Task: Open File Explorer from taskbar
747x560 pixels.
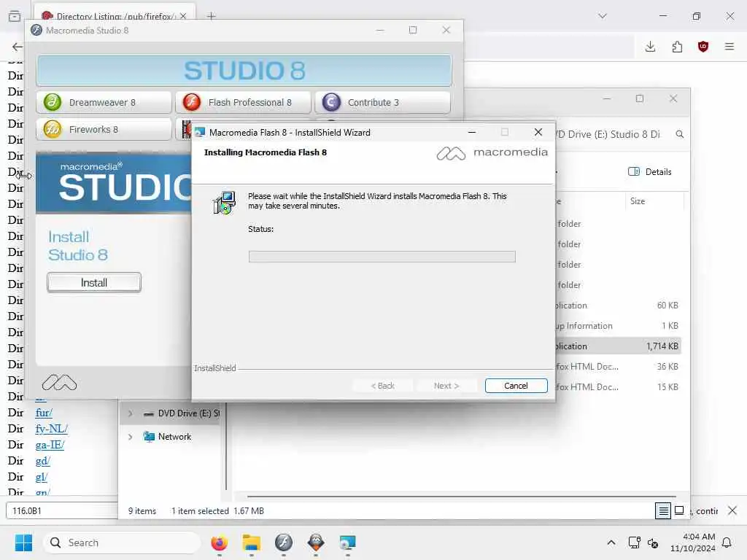Action: pyautogui.click(x=252, y=542)
